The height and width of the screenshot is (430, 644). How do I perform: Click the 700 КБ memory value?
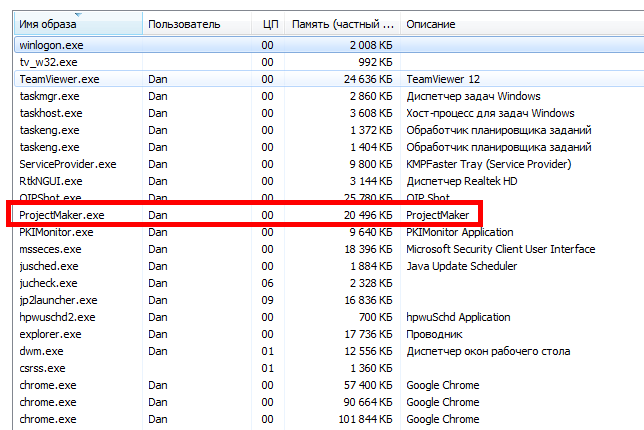(x=375, y=317)
